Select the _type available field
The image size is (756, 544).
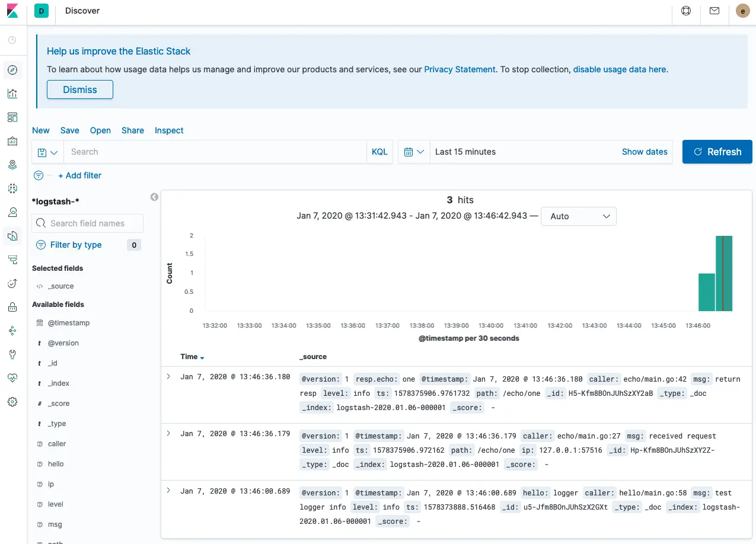[56, 424]
